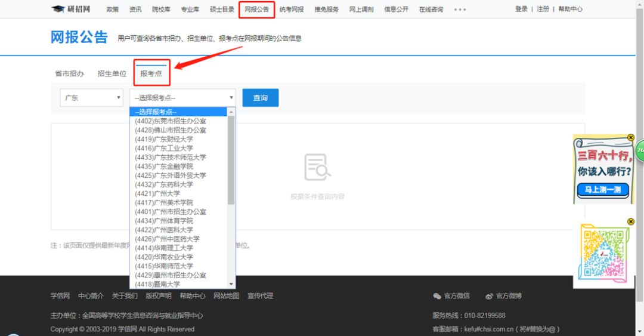Click the 马上测一测 ad button
This screenshot has height=336, width=644.
point(603,190)
